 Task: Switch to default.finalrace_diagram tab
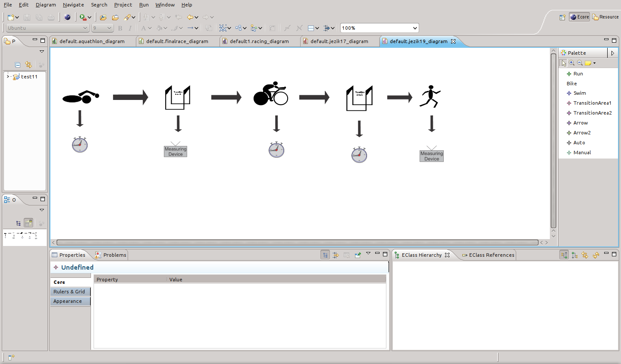(x=177, y=41)
